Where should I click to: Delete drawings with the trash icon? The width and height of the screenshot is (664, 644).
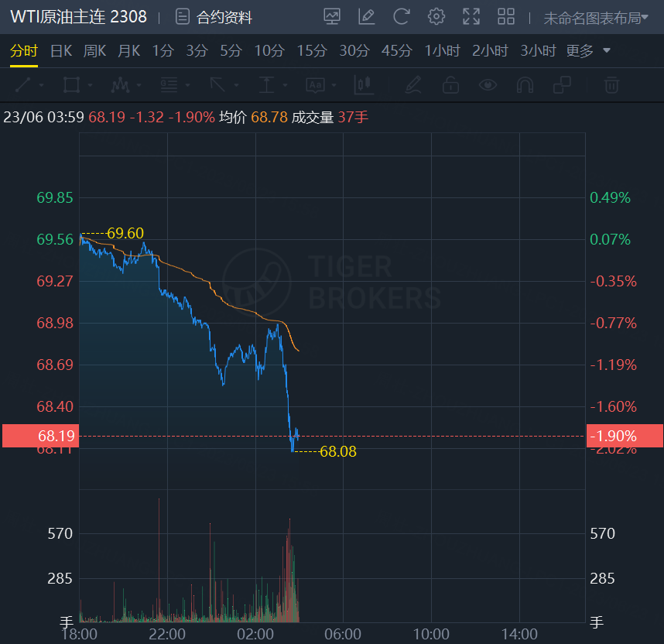tap(611, 84)
